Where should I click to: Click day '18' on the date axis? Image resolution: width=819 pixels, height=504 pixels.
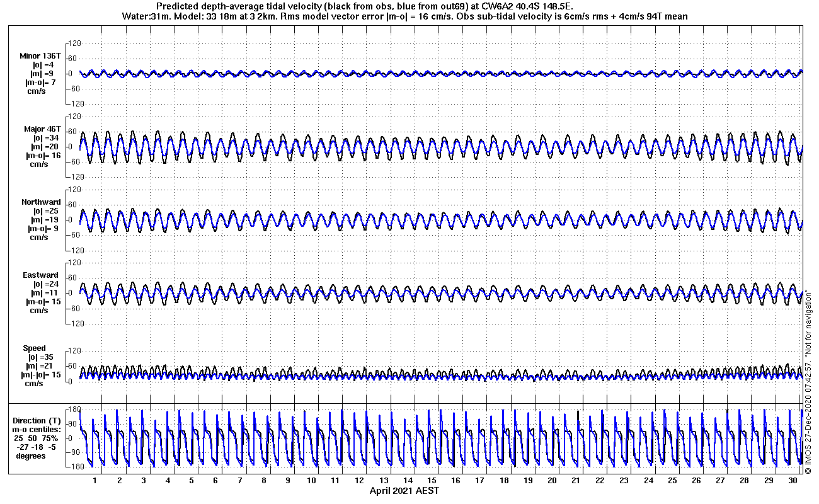point(504,481)
